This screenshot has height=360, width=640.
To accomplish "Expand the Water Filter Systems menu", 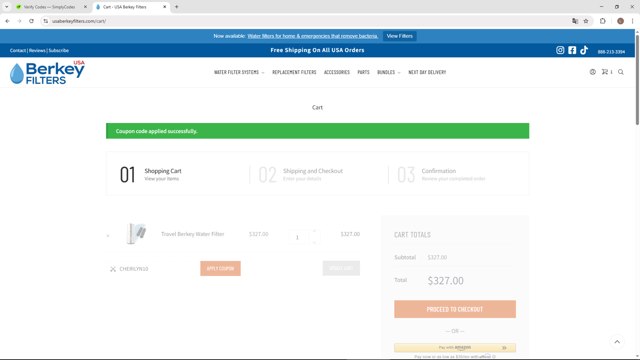I will 239,72.
